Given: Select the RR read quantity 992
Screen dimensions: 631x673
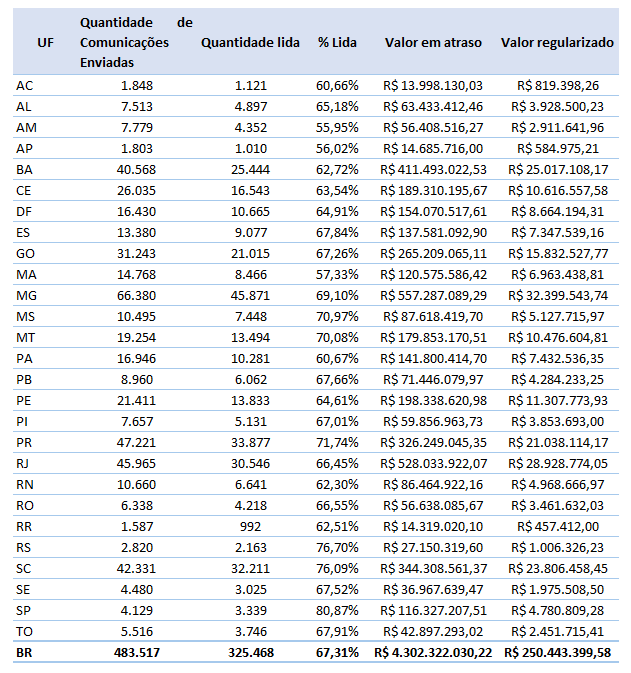Looking at the screenshot, I should click(250, 526).
